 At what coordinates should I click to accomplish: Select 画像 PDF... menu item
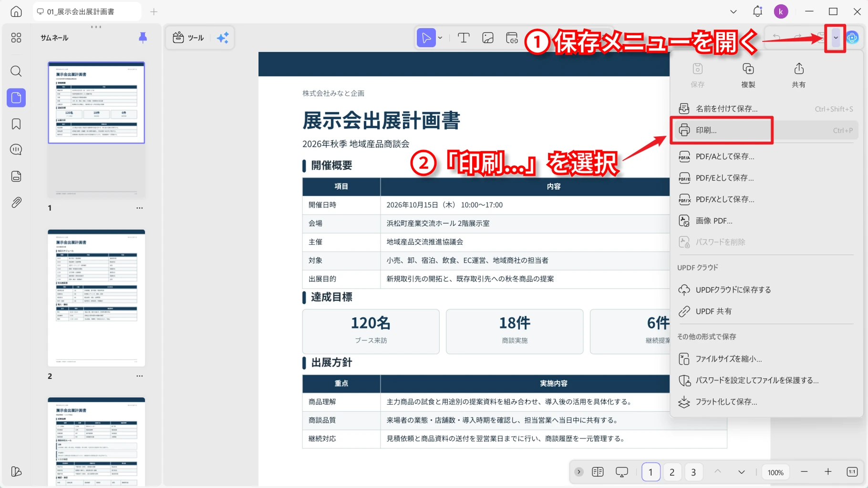coord(765,221)
